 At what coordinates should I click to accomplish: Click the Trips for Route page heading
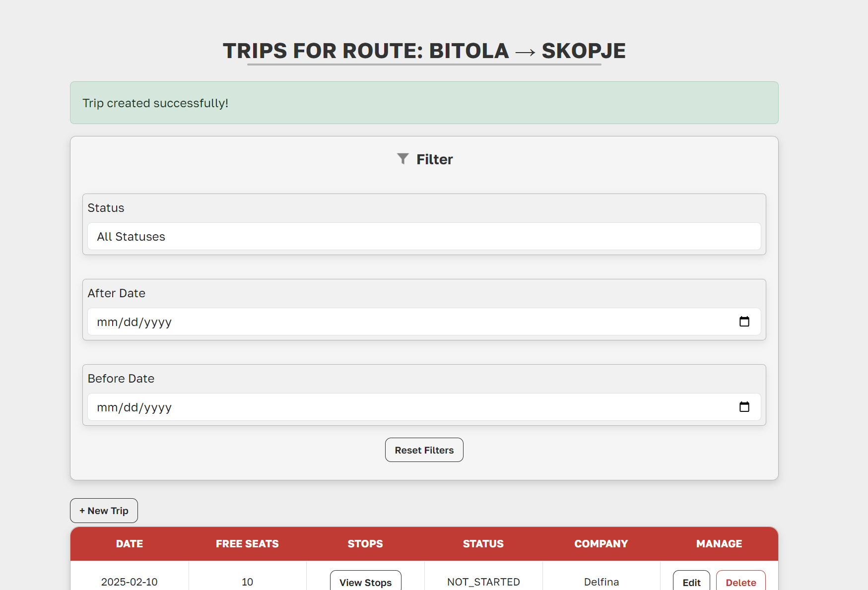tap(424, 51)
